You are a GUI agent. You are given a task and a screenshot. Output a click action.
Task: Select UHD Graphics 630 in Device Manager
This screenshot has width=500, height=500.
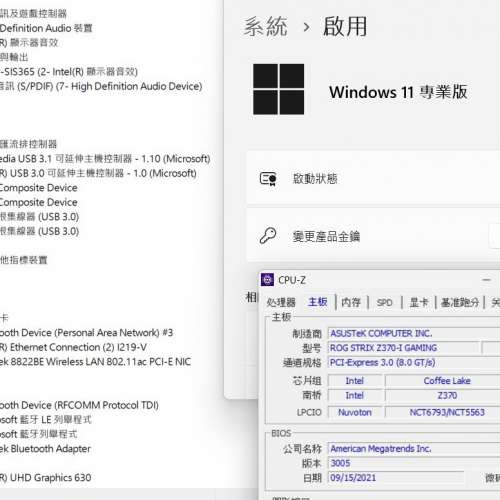(x=46, y=478)
